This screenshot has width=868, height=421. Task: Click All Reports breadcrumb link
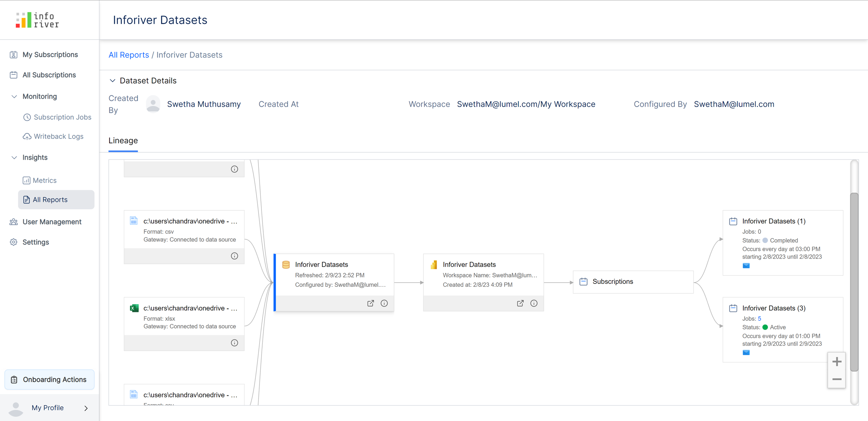pos(128,55)
